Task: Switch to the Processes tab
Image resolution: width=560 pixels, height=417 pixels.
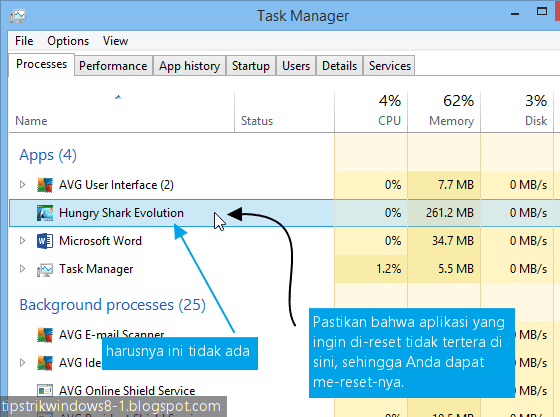Action: coord(41,64)
